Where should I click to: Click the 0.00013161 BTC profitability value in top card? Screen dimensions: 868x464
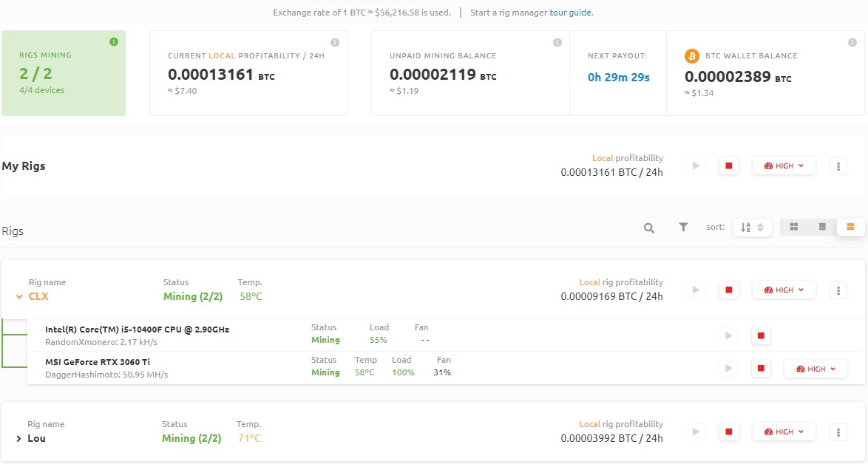click(x=221, y=75)
